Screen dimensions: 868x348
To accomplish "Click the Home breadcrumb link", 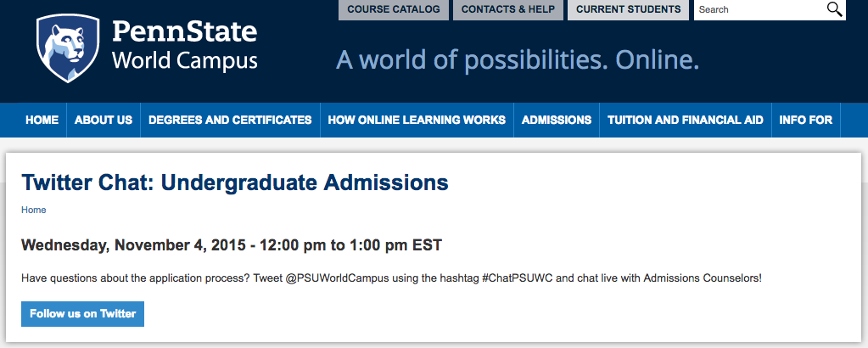I will 34,210.
